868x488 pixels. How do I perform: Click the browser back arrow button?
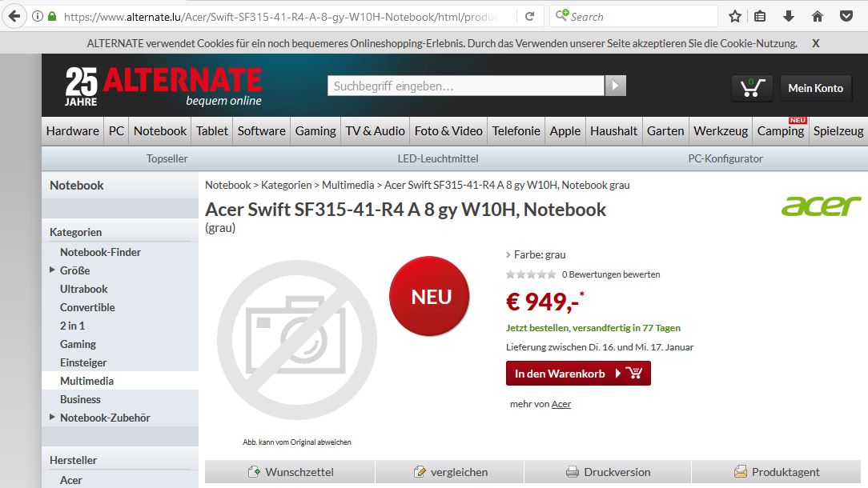pyautogui.click(x=15, y=16)
